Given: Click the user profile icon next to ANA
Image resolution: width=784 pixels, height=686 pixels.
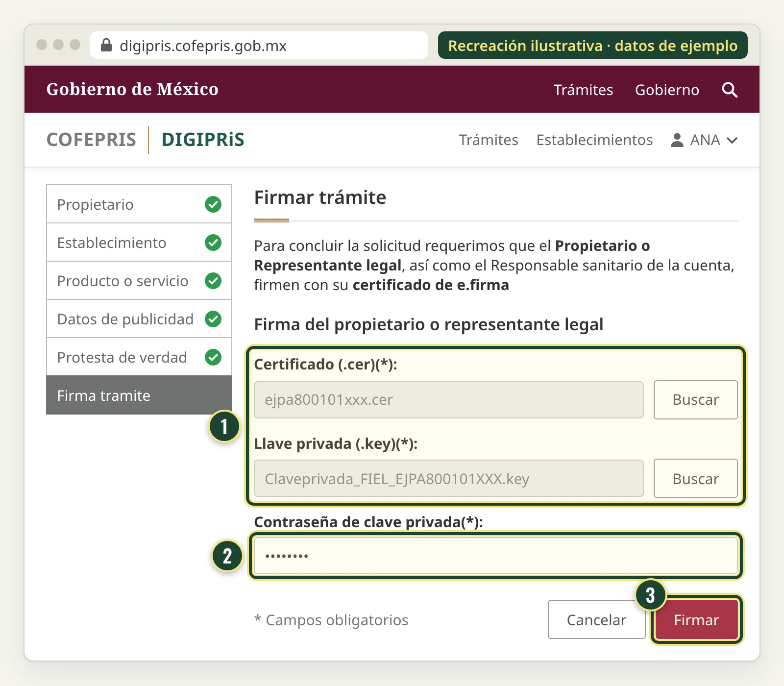Looking at the screenshot, I should pos(677,140).
